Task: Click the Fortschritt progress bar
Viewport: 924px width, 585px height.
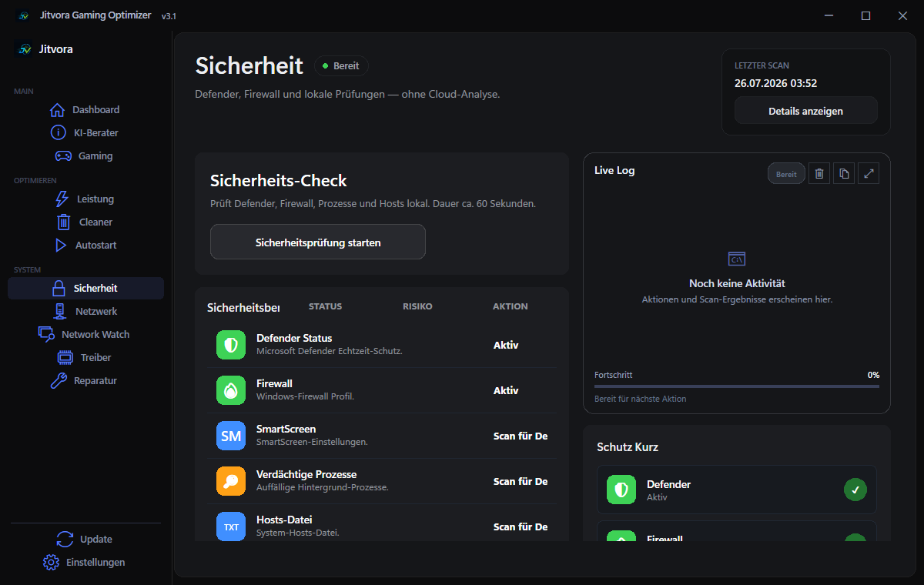Action: coord(737,386)
